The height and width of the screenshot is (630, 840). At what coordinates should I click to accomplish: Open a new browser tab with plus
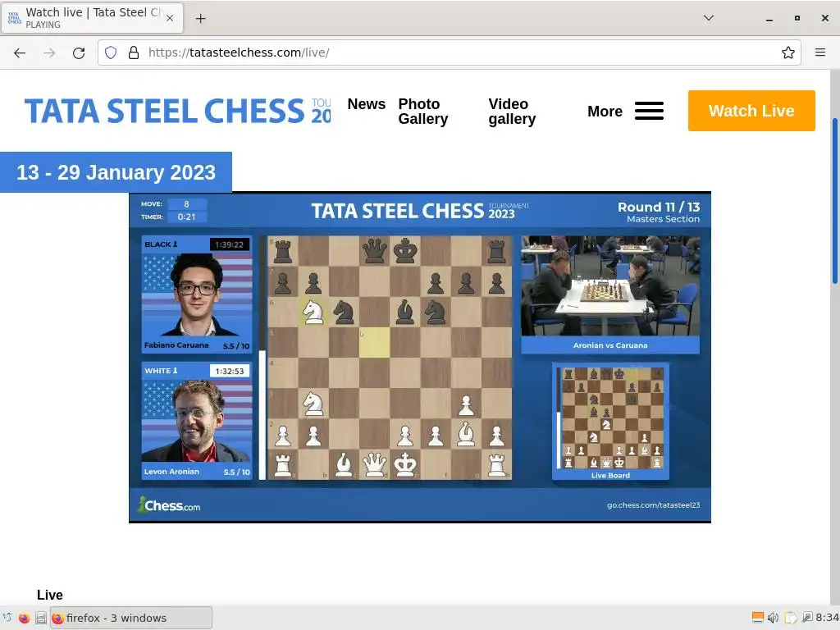coord(200,18)
